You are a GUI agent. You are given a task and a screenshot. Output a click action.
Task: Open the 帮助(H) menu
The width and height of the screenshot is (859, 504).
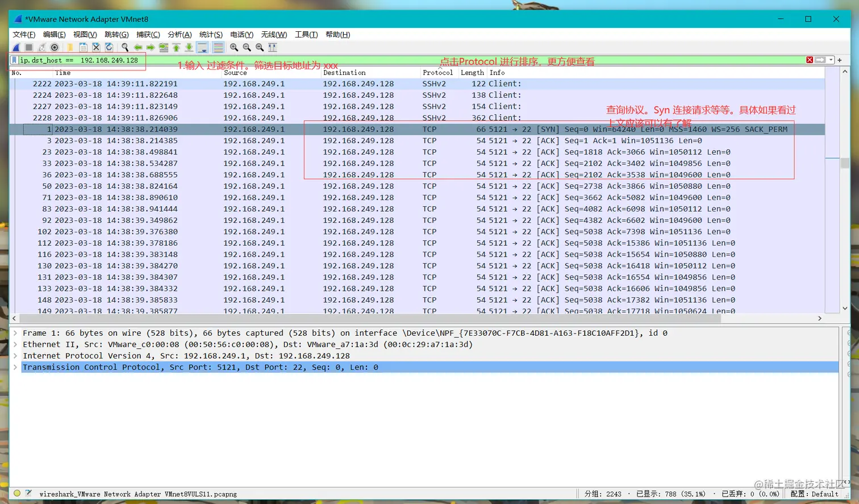tap(337, 35)
